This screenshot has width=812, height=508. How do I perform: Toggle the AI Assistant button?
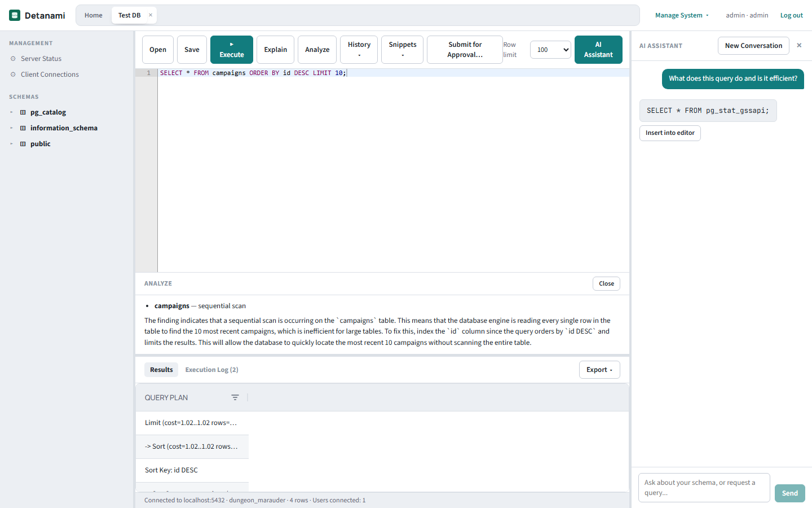598,50
